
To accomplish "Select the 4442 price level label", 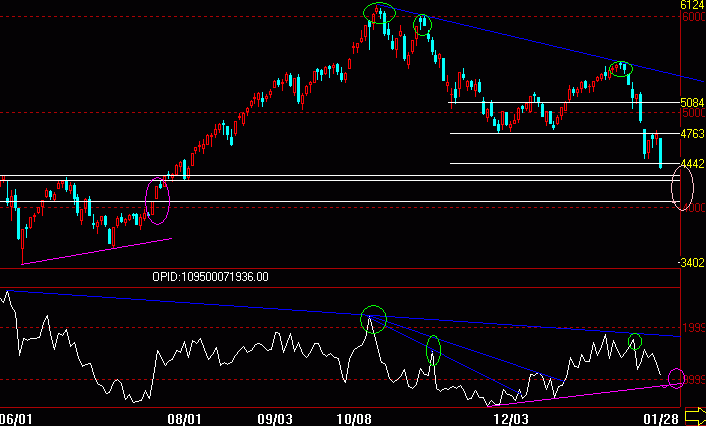I will tap(693, 164).
